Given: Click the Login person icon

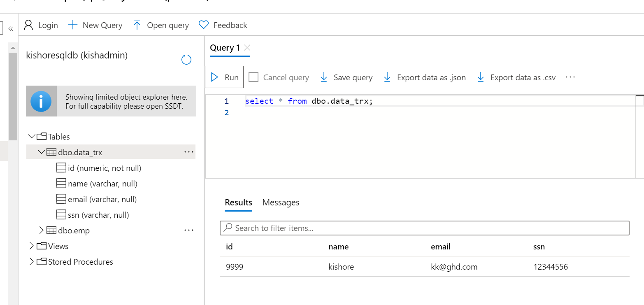Looking at the screenshot, I should click(28, 25).
